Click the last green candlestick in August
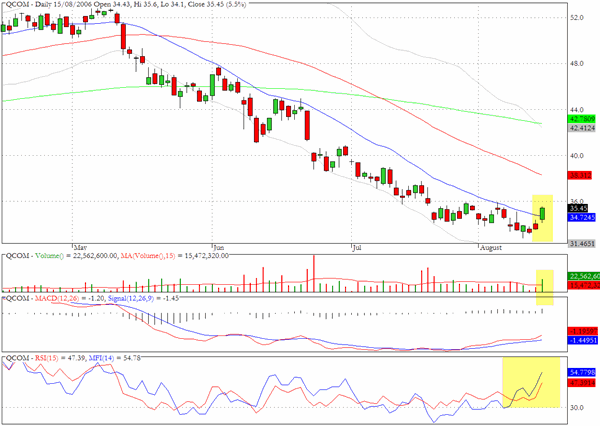Screen dimensions: 600x426 click(542, 214)
